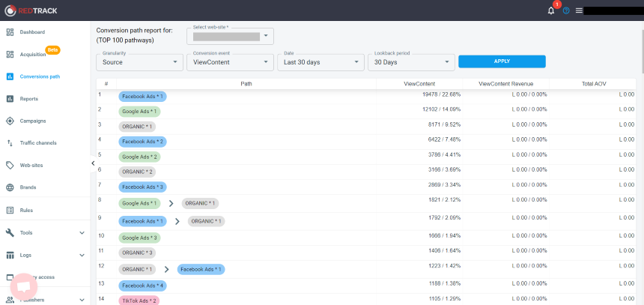This screenshot has width=644, height=305.
Task: Open the Granularity Source dropdown
Action: coord(139,62)
